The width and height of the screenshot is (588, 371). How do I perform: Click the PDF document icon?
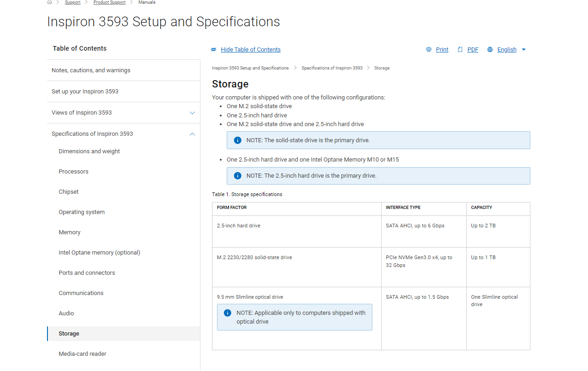[460, 50]
